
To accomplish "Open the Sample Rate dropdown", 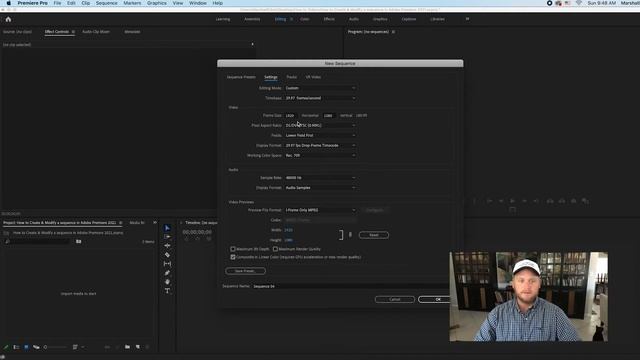I will click(x=320, y=178).
